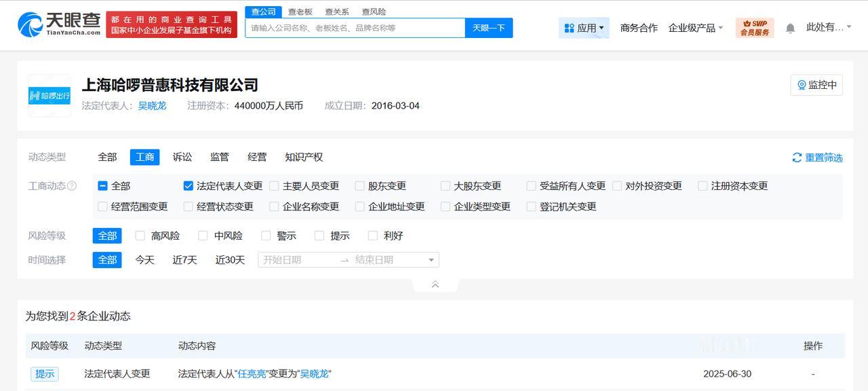Tick the 经营范围变更 checkbox
868x391 pixels.
[103, 206]
